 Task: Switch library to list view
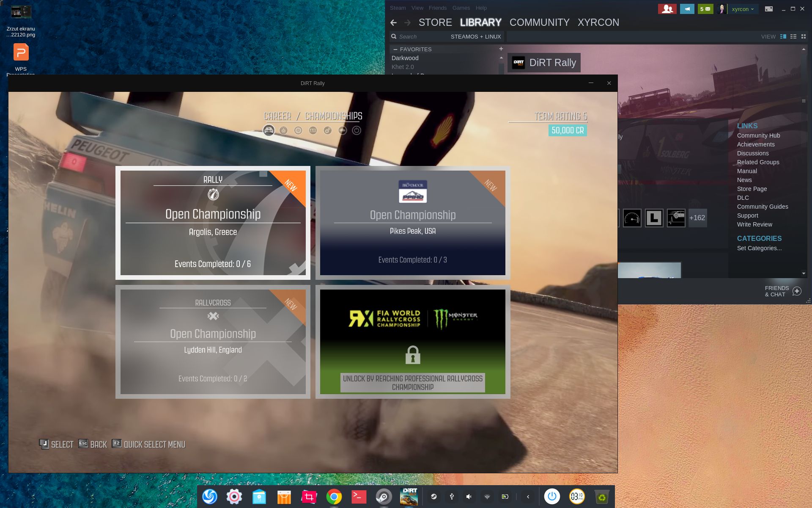pos(793,36)
